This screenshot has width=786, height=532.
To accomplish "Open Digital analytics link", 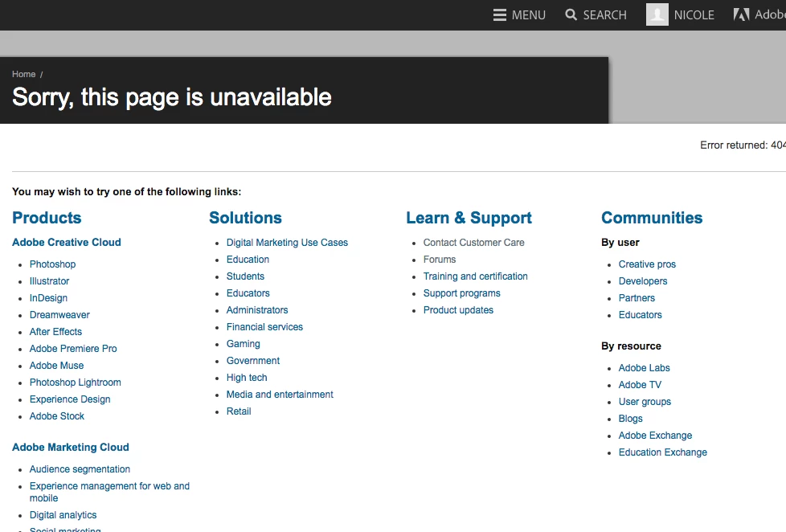I will coord(63,515).
